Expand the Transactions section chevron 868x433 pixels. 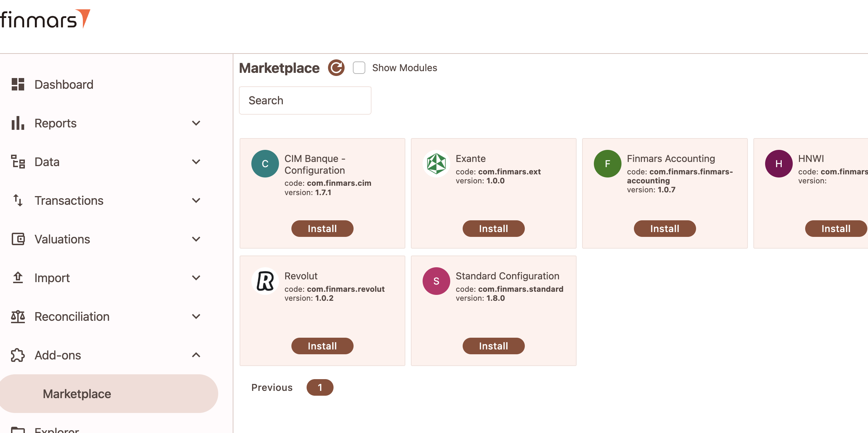[196, 200]
